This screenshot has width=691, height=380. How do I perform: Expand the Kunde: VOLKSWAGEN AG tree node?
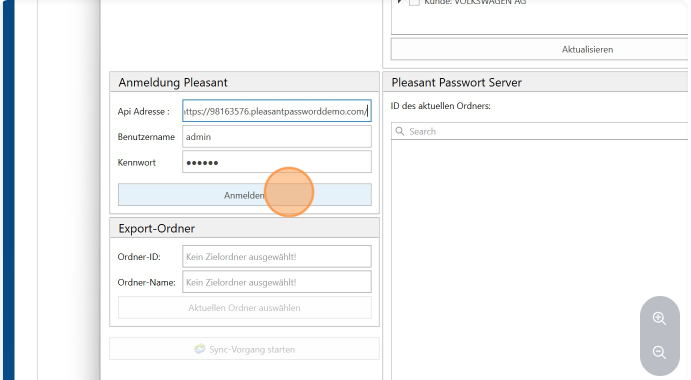click(400, 2)
